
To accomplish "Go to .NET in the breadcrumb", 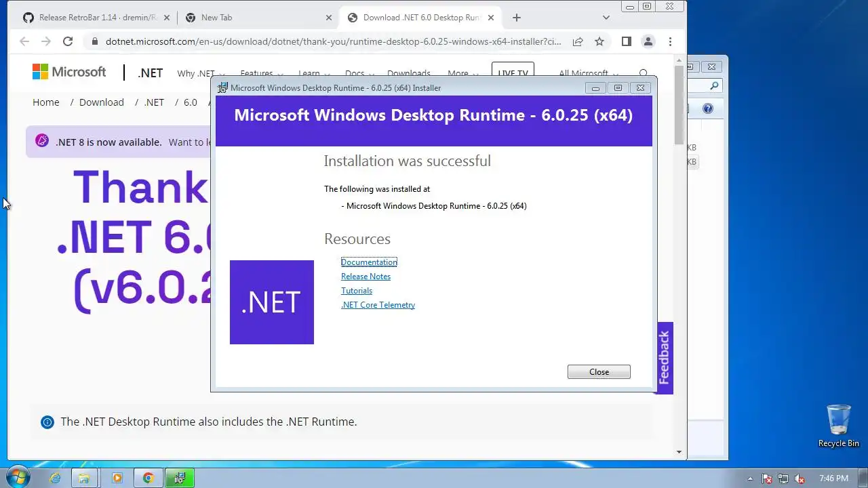I will tap(154, 102).
